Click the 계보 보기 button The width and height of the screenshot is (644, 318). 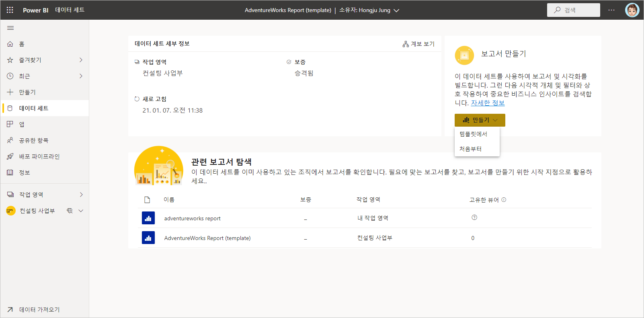tap(418, 44)
